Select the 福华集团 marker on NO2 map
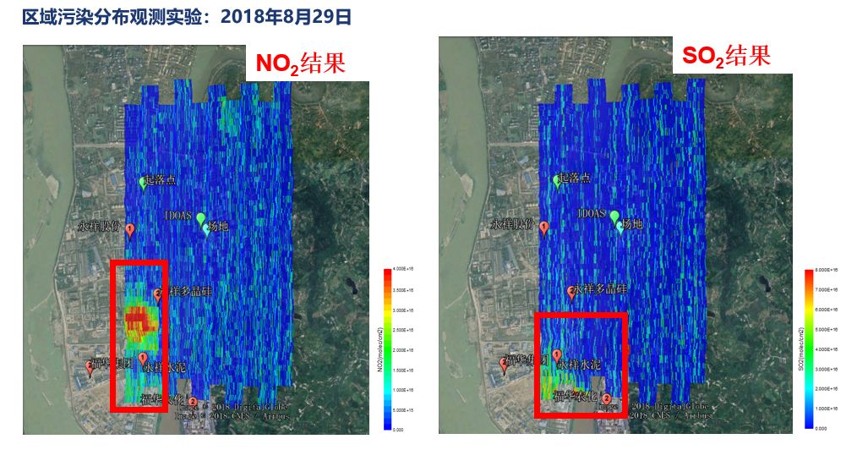This screenshot has height=461, width=868. tap(90, 365)
